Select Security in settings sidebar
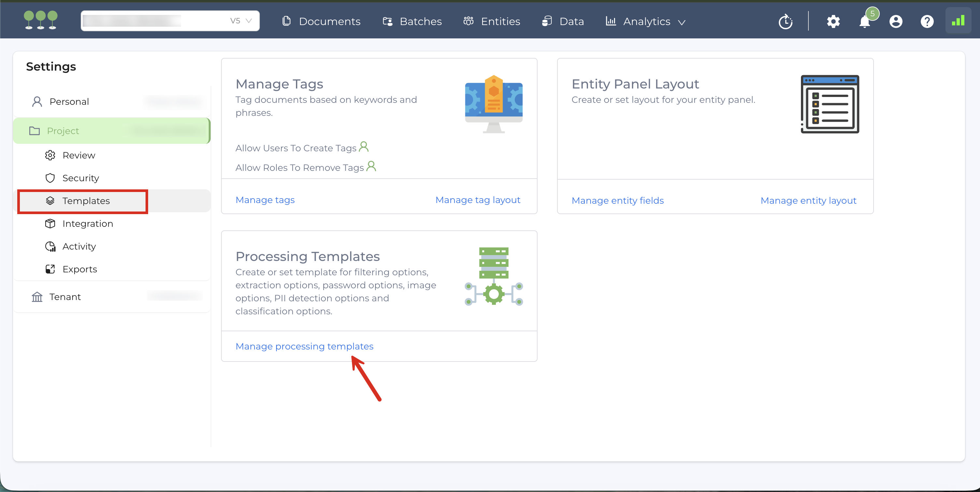 [80, 178]
